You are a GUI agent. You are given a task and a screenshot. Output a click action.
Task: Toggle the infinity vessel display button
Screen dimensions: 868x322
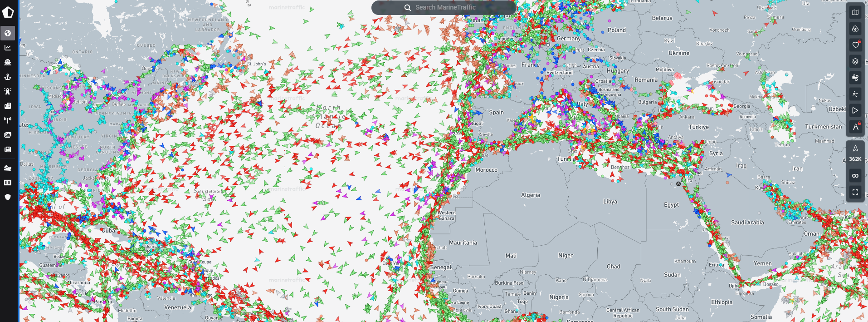point(855,176)
